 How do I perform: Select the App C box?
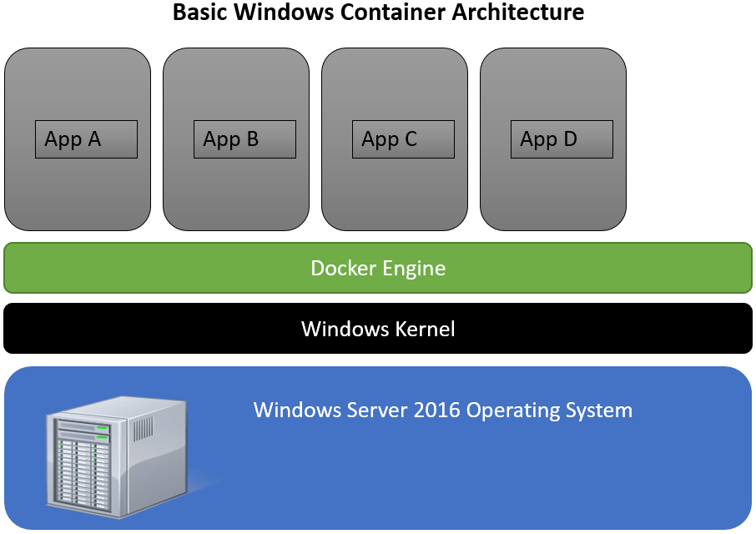coord(404,139)
